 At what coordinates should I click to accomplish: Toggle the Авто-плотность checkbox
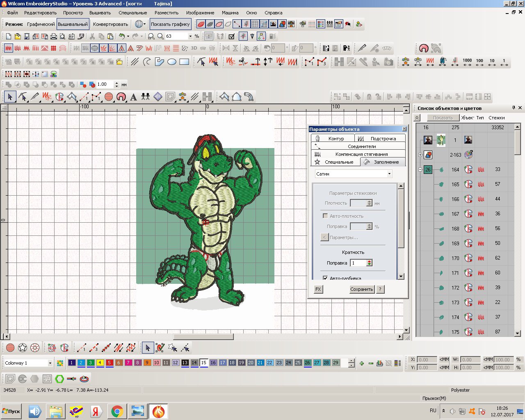325,216
